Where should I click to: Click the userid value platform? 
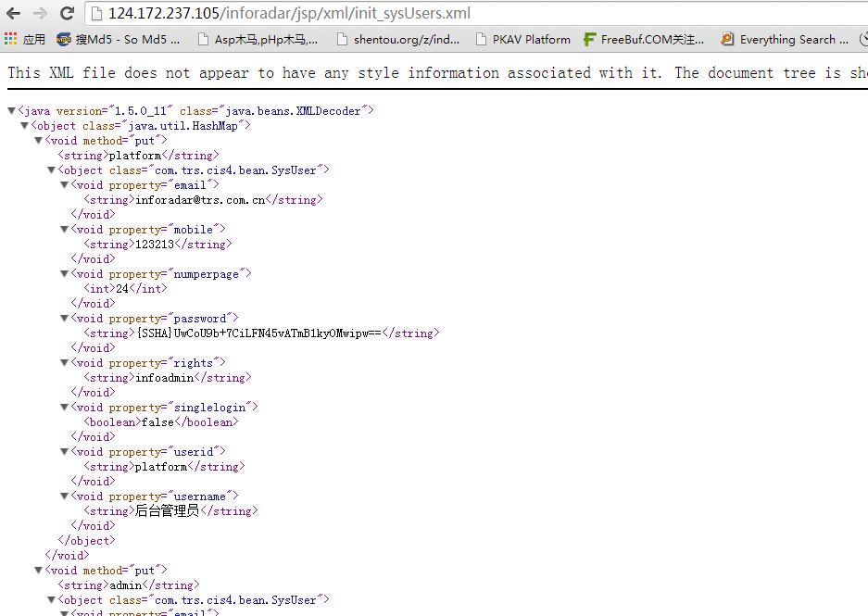161,467
